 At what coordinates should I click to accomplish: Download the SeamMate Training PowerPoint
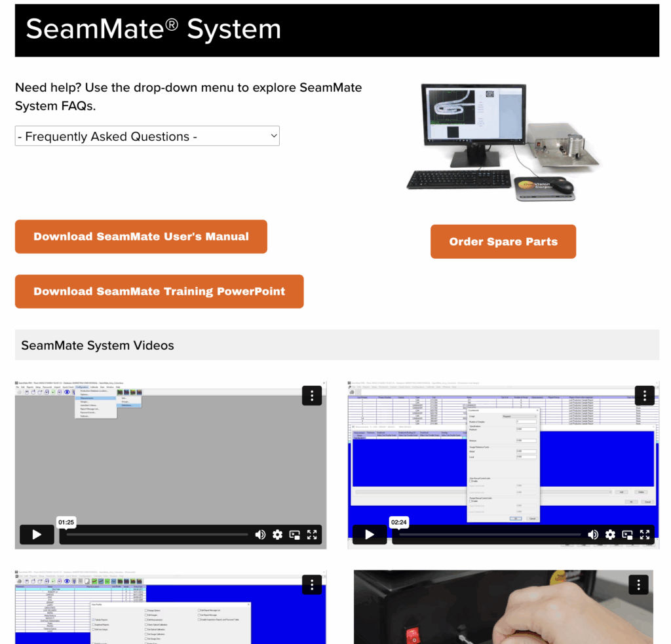159,292
